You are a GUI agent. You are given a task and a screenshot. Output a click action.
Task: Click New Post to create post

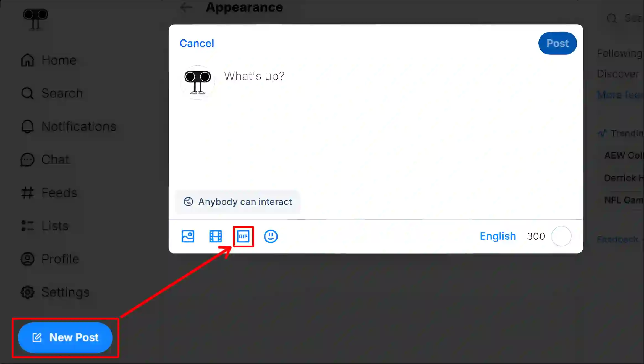coord(65,337)
